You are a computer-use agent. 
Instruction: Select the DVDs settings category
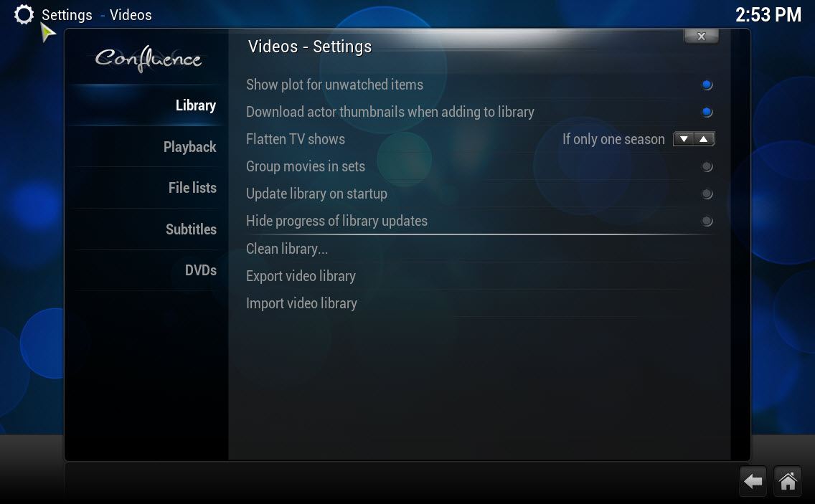(x=200, y=270)
